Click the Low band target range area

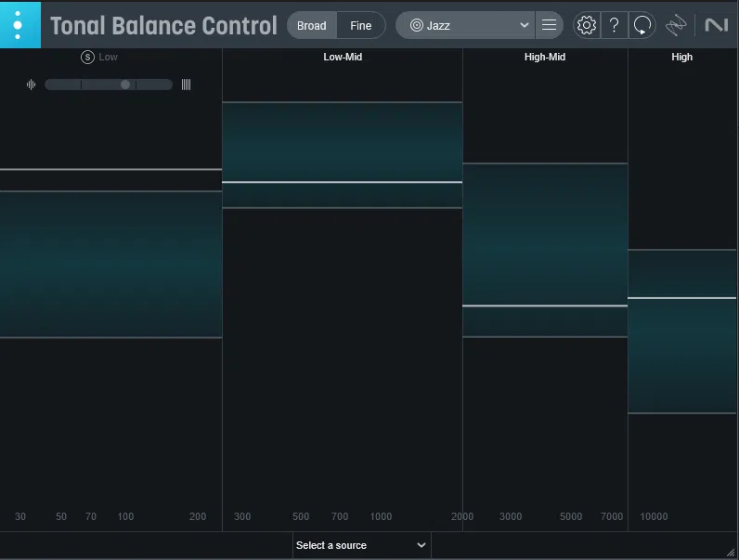pos(110,264)
